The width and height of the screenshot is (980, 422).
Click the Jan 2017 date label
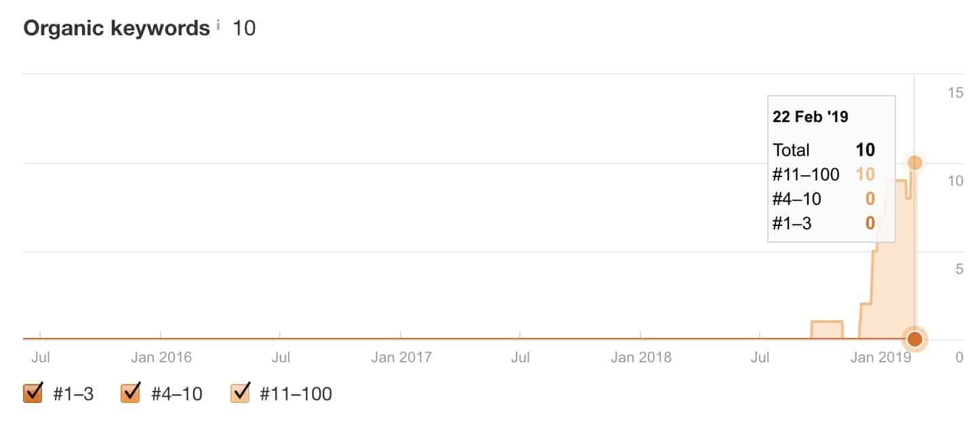(x=401, y=357)
